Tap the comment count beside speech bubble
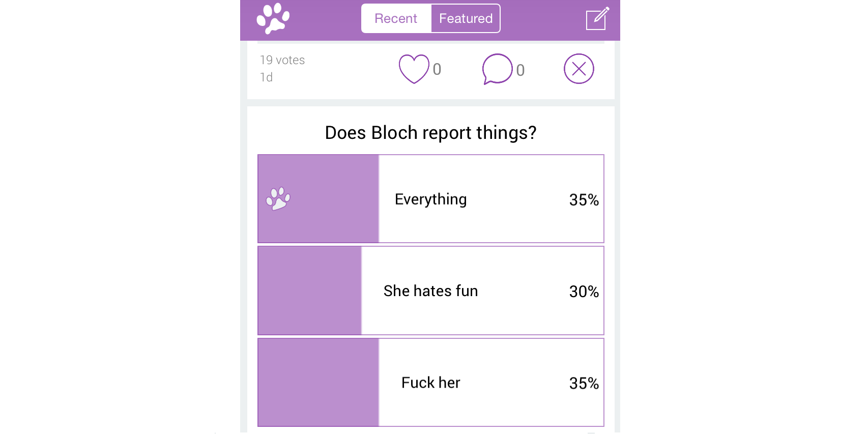 (x=520, y=70)
